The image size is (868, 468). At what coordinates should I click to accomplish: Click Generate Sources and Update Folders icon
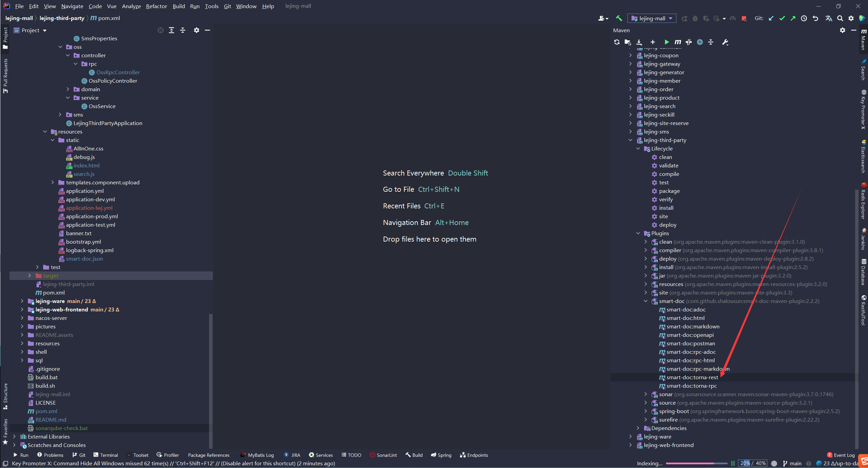tap(628, 42)
